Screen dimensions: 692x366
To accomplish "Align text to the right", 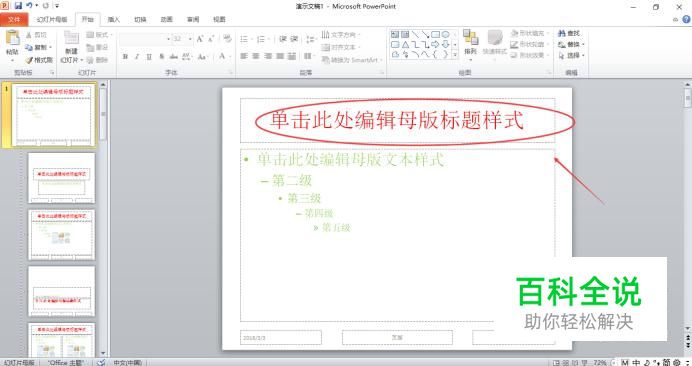I will pos(268,57).
